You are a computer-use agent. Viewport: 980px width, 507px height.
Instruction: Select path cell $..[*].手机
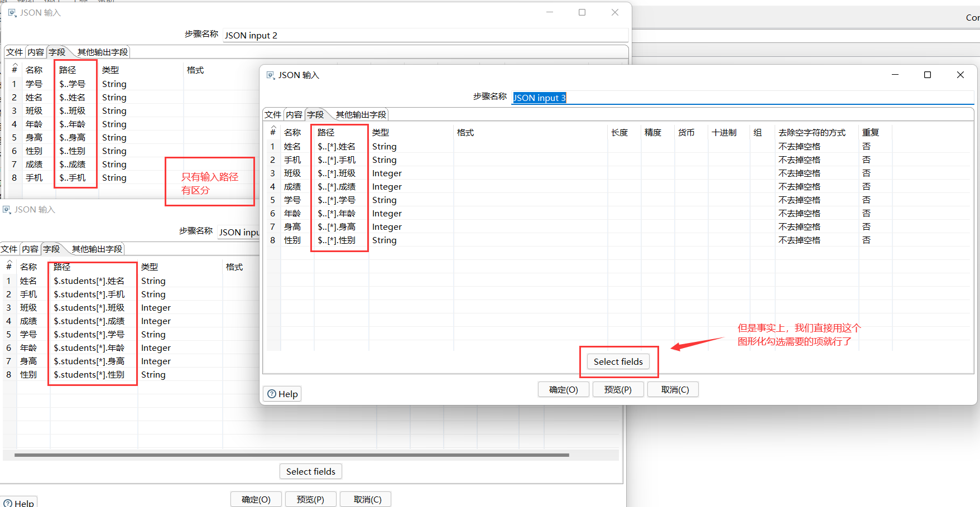tap(341, 160)
